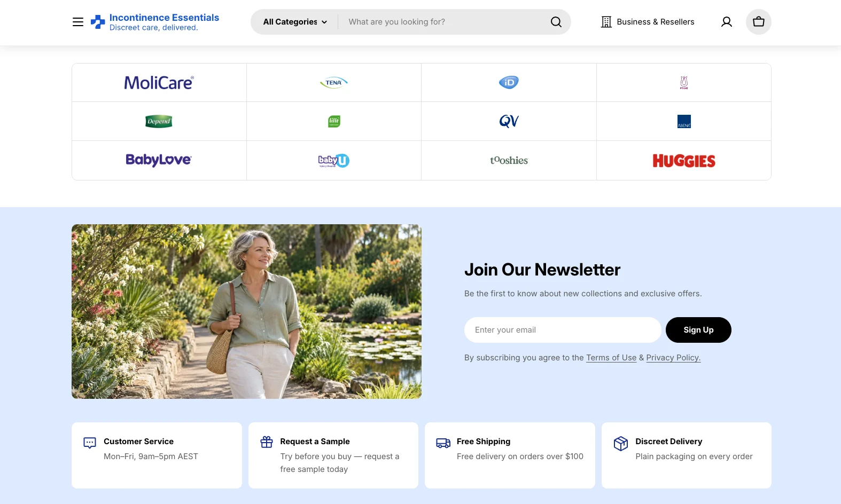Expand the All Categories dropdown
The height and width of the screenshot is (504, 841).
click(x=295, y=22)
